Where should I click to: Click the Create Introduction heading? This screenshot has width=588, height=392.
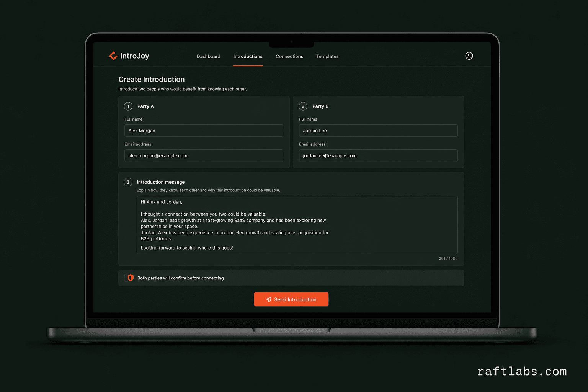coord(152,79)
